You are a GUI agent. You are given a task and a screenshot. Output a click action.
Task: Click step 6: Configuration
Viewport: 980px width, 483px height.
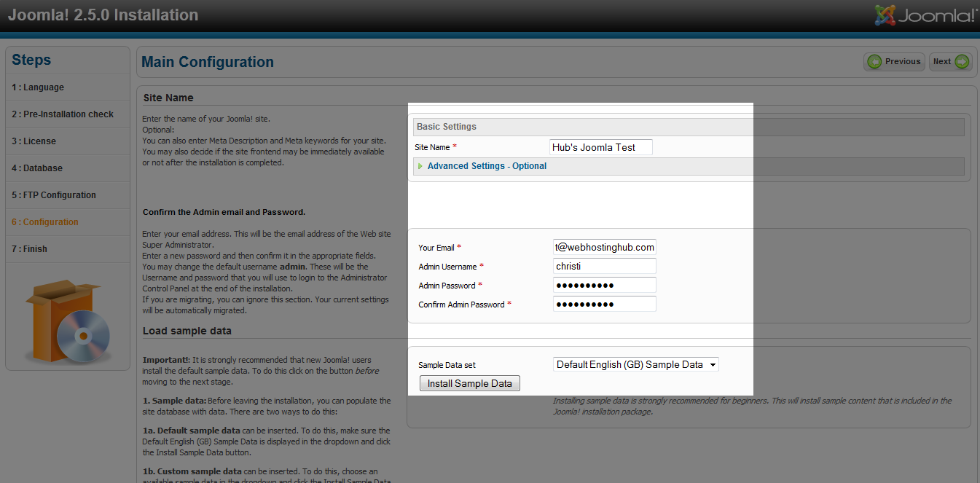(45, 222)
